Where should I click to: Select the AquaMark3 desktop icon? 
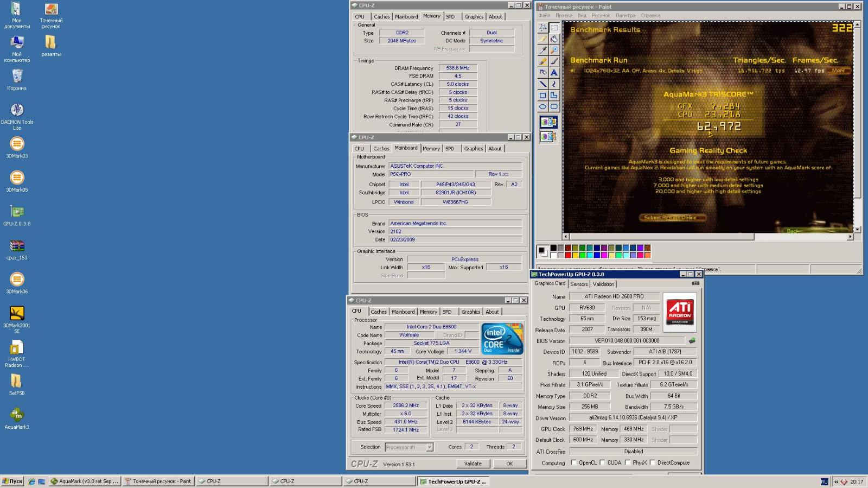pos(17,419)
